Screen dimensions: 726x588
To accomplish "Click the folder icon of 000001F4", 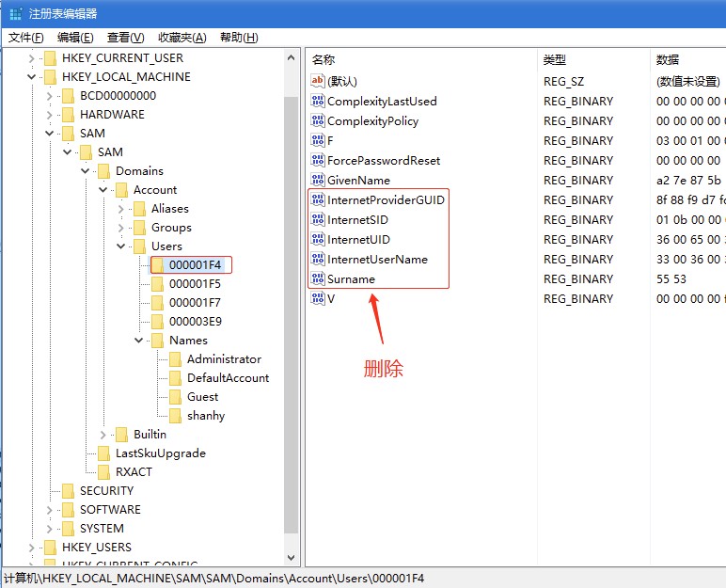I will [x=157, y=265].
